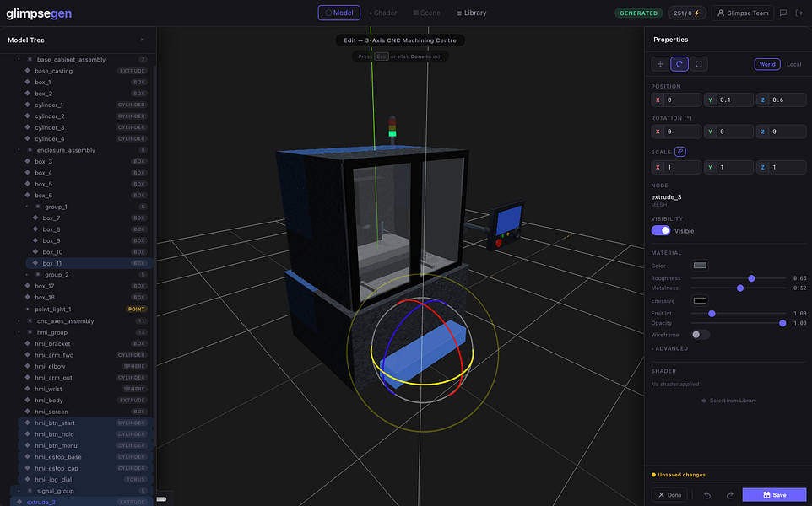Click the mesh icon beside box_17
This screenshot has width=812, height=506.
click(28, 286)
